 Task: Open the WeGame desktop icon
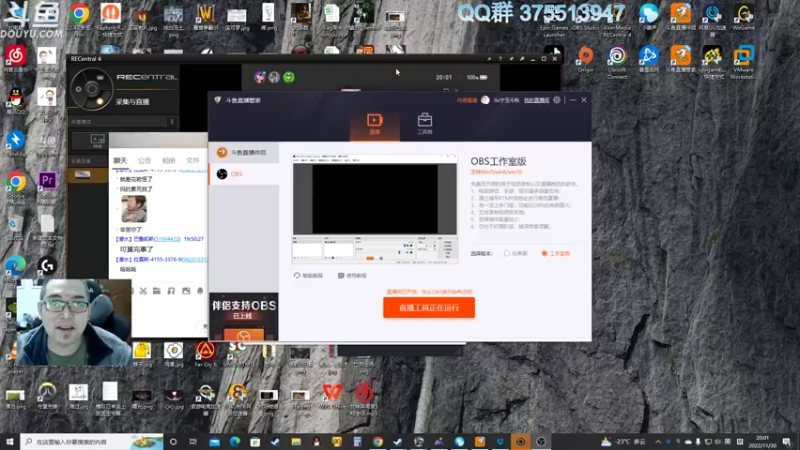pos(743,17)
